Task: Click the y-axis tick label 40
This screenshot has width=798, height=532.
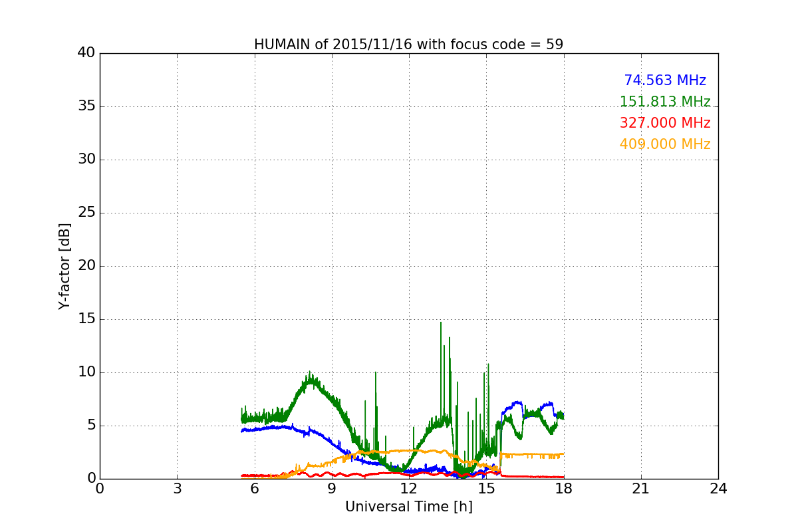Action: coord(86,53)
